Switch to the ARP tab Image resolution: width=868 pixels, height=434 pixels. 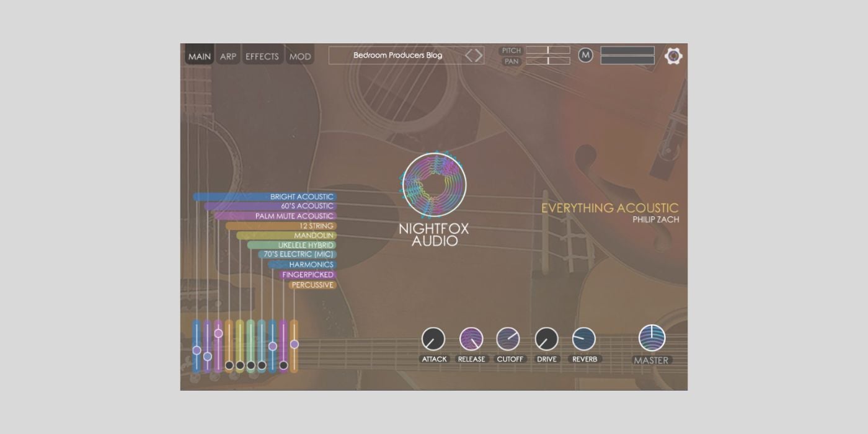[x=228, y=56]
